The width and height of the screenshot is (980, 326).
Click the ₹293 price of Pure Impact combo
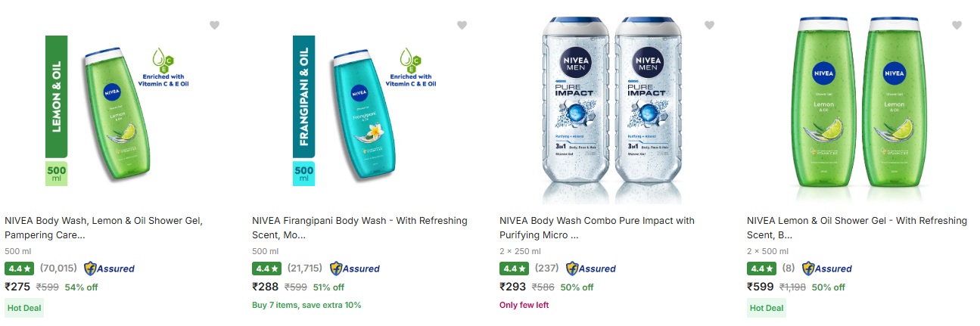[512, 287]
